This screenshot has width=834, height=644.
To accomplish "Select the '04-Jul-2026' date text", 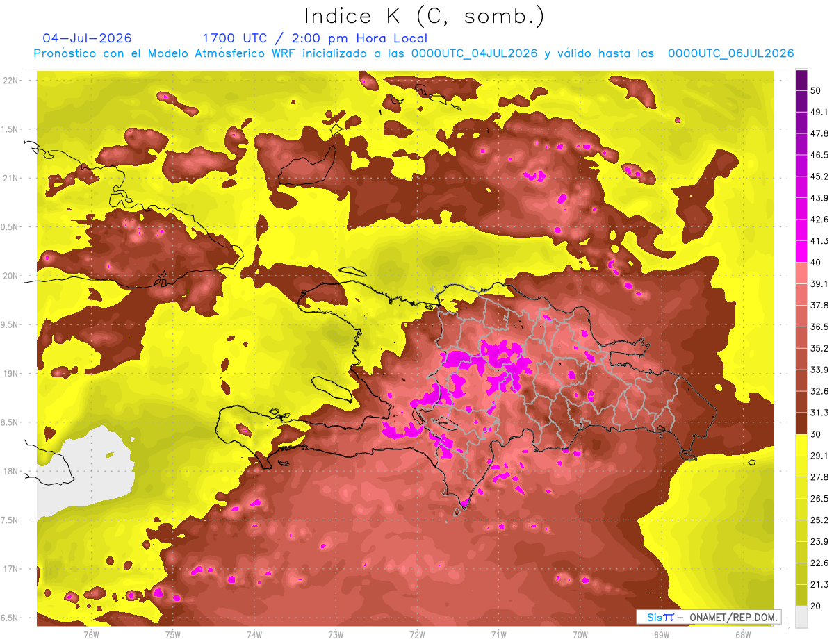I will [87, 38].
